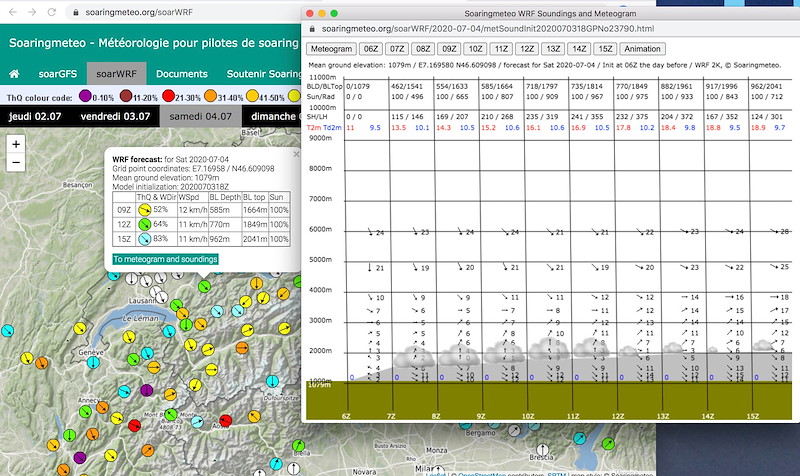Click yellow wind icon in 09Z row
The image size is (800, 476).
[x=145, y=210]
